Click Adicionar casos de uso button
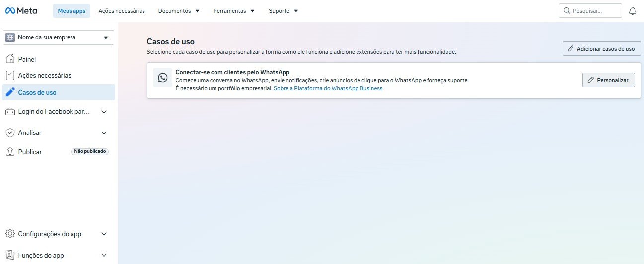This screenshot has width=644, height=264. point(601,49)
